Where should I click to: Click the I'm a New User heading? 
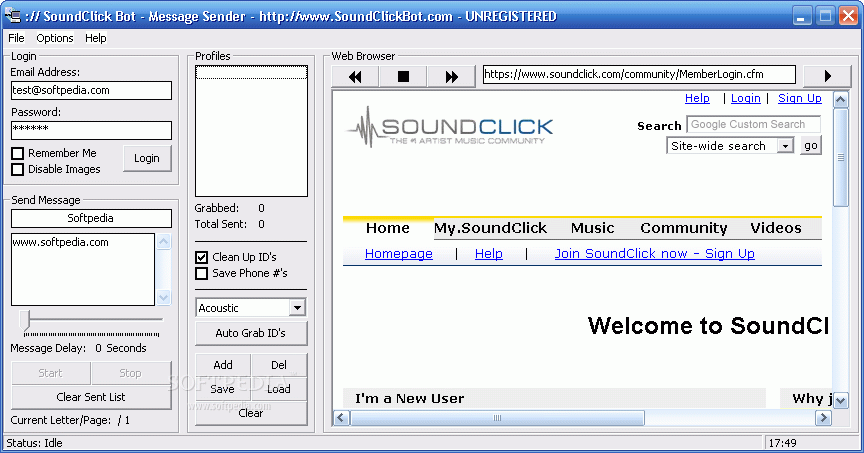pyautogui.click(x=409, y=398)
